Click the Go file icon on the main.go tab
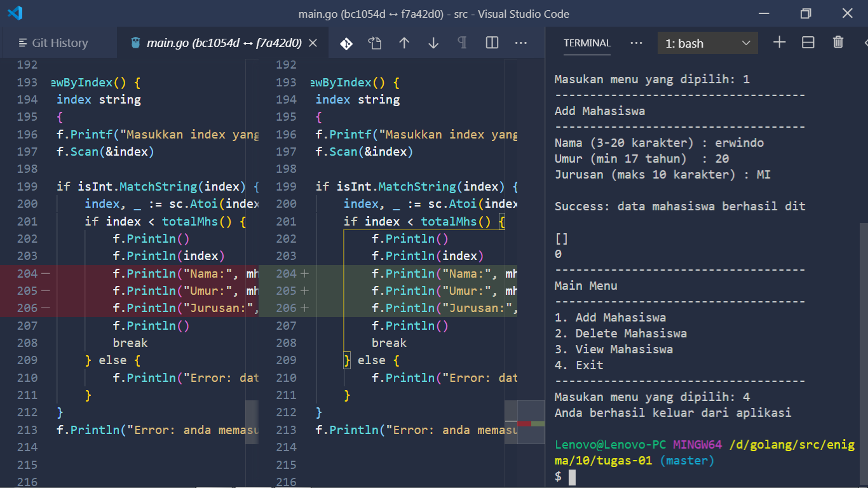 [x=135, y=43]
